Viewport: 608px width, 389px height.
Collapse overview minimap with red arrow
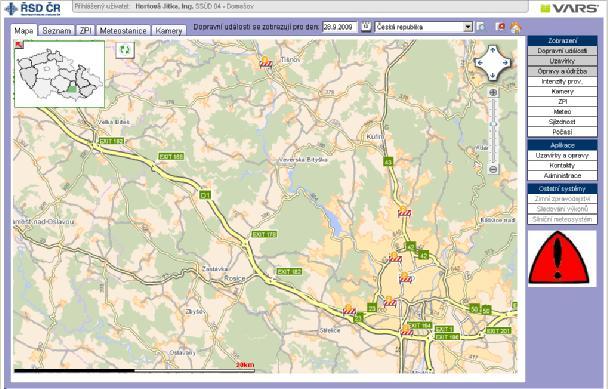point(19,45)
